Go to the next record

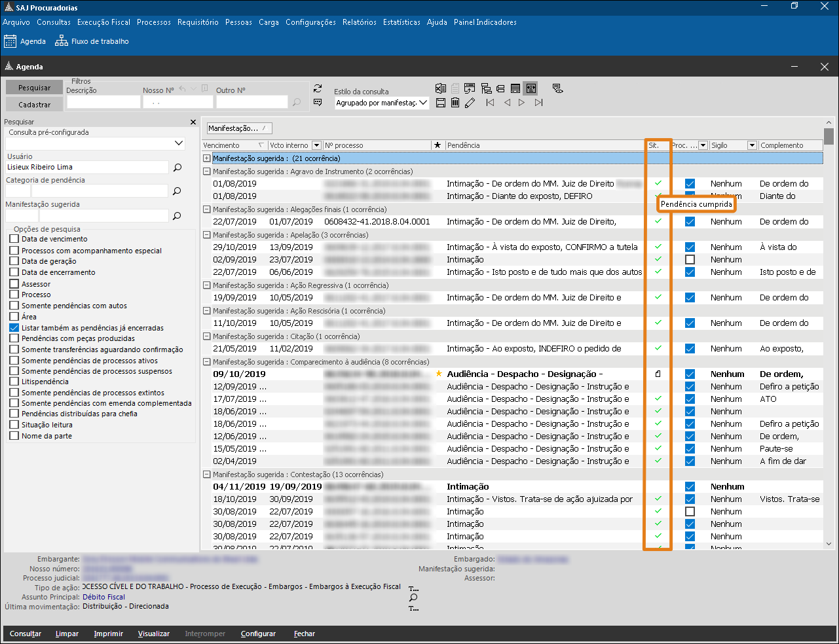521,103
